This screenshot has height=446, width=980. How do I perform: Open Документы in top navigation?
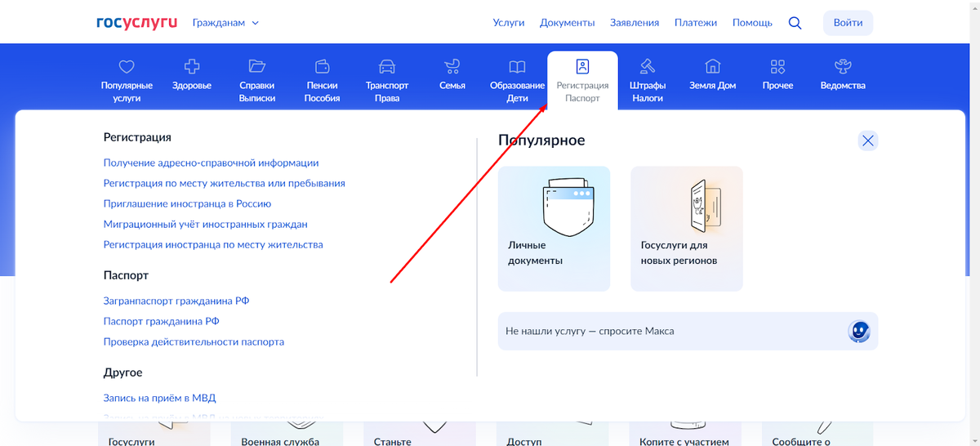(568, 23)
